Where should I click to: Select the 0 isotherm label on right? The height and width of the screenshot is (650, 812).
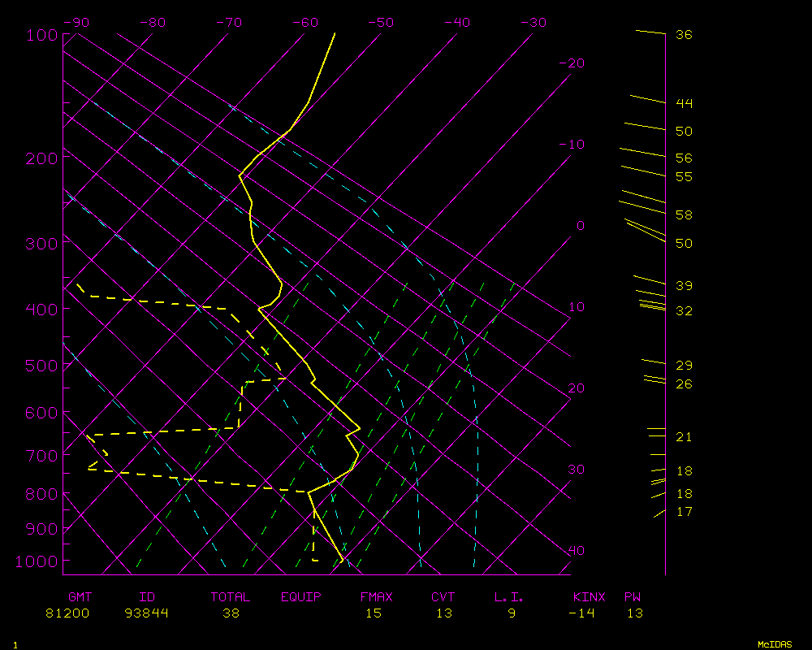pyautogui.click(x=580, y=226)
